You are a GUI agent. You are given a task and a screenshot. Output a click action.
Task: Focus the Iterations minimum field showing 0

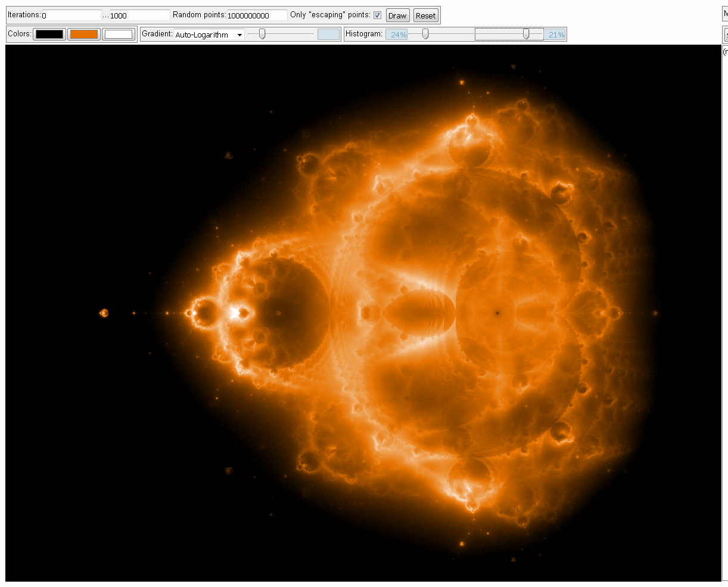pyautogui.click(x=71, y=15)
